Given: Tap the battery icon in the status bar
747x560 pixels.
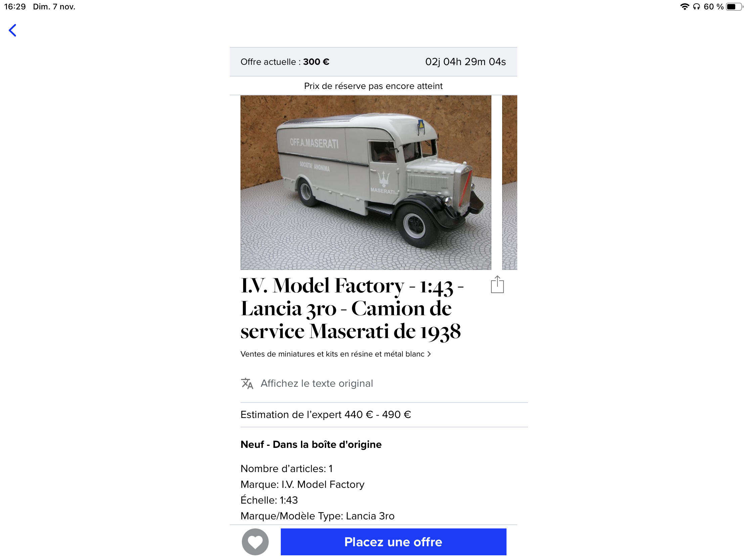Looking at the screenshot, I should point(733,7).
